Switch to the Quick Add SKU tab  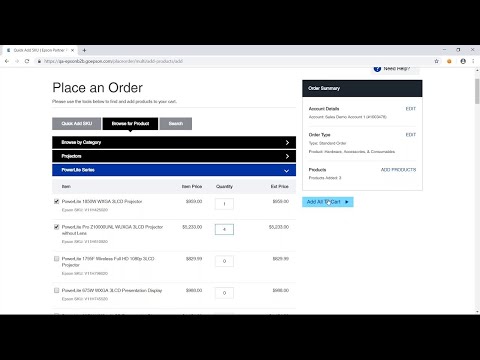(x=76, y=124)
